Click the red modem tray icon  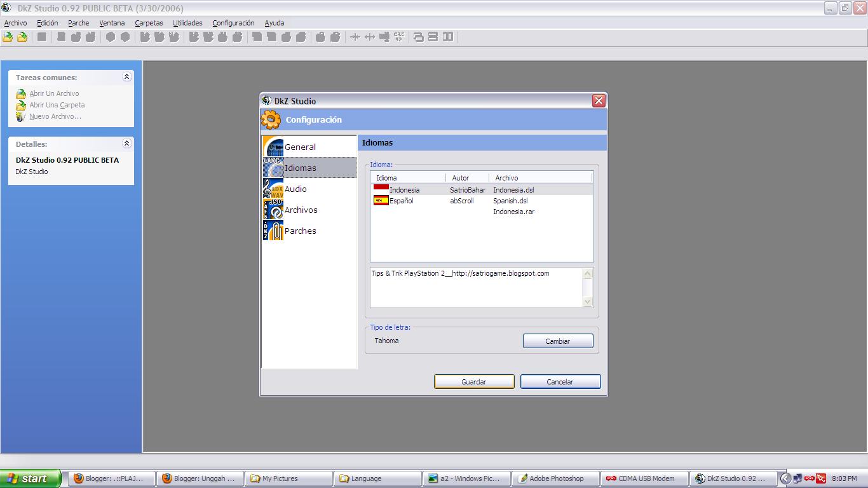810,478
